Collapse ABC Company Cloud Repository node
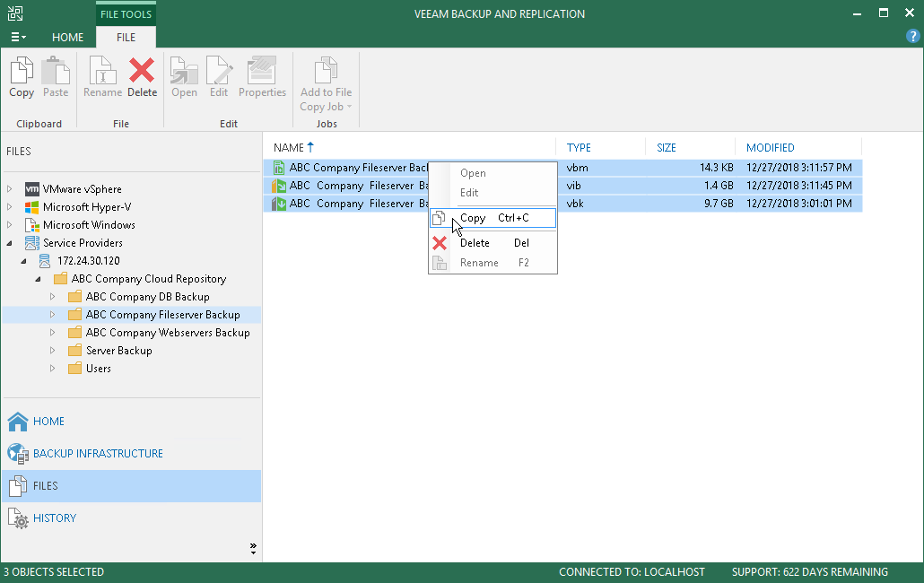The height and width of the screenshot is (583, 924). coord(38,279)
